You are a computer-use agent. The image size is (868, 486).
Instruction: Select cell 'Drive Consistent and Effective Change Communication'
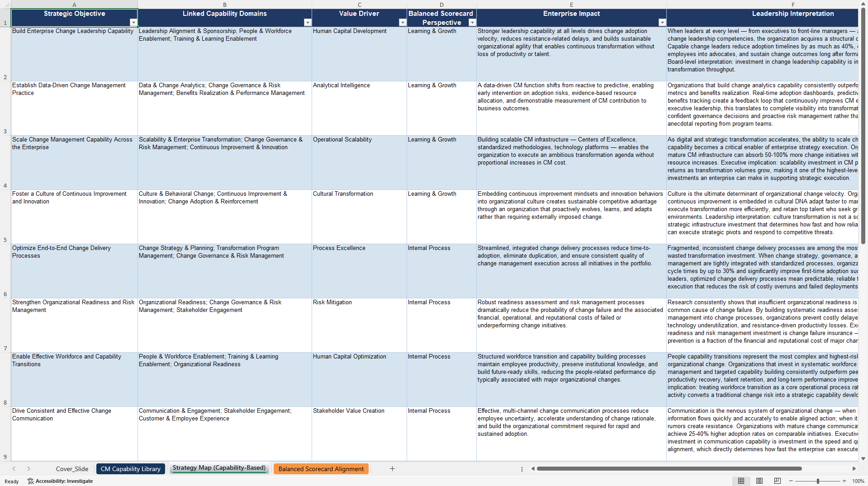click(74, 434)
